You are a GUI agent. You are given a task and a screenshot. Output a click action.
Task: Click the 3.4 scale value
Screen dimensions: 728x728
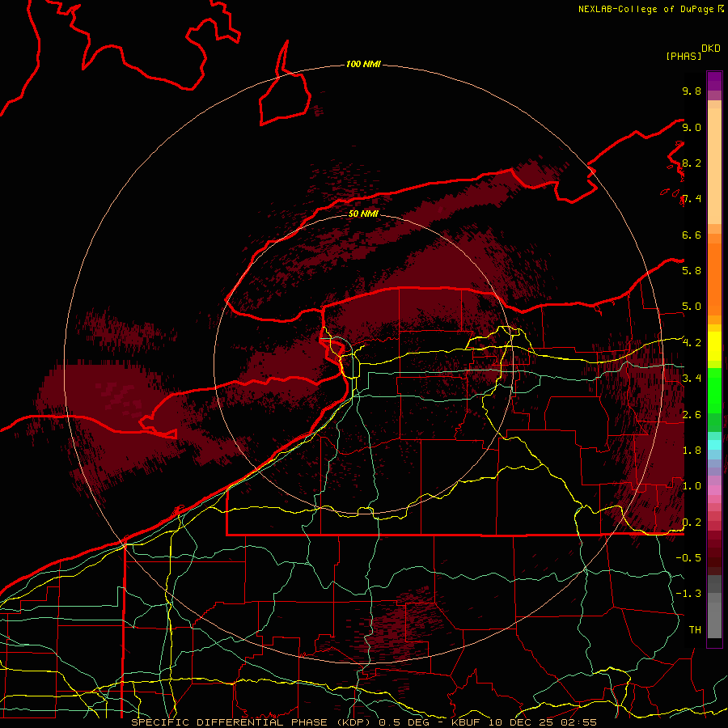[692, 378]
